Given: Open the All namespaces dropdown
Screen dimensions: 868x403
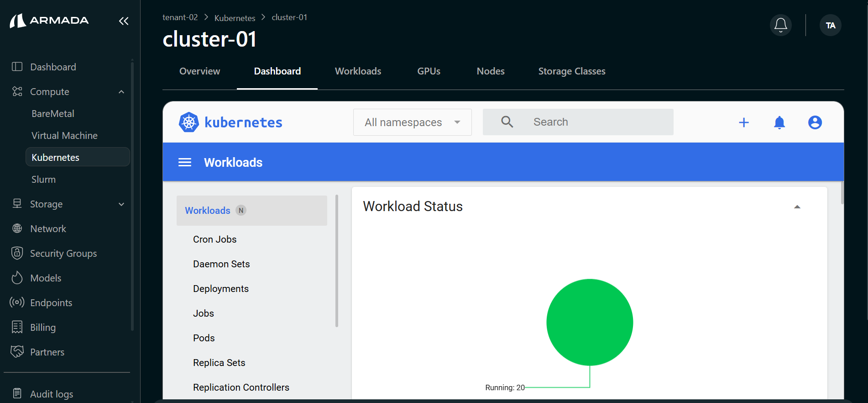Looking at the screenshot, I should pyautogui.click(x=413, y=122).
